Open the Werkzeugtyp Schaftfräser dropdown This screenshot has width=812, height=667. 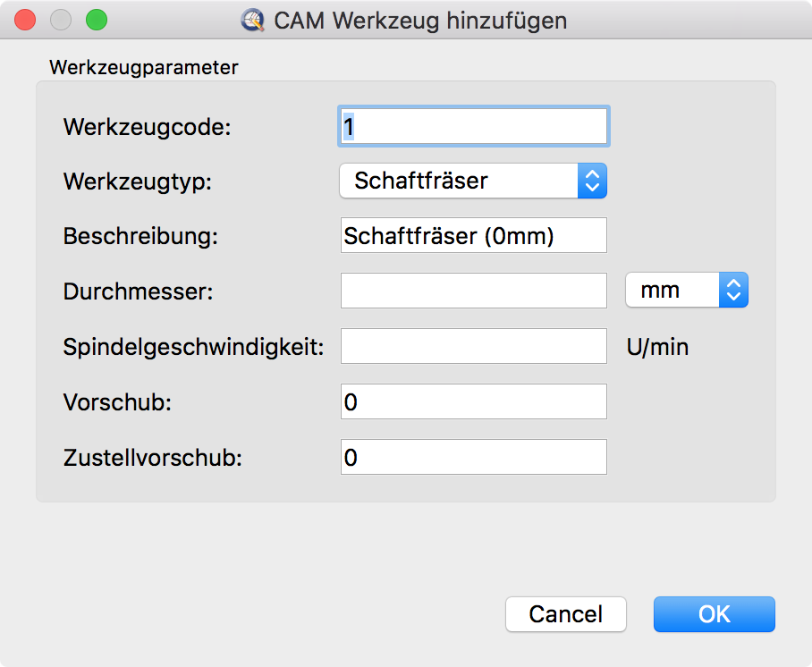click(x=473, y=181)
